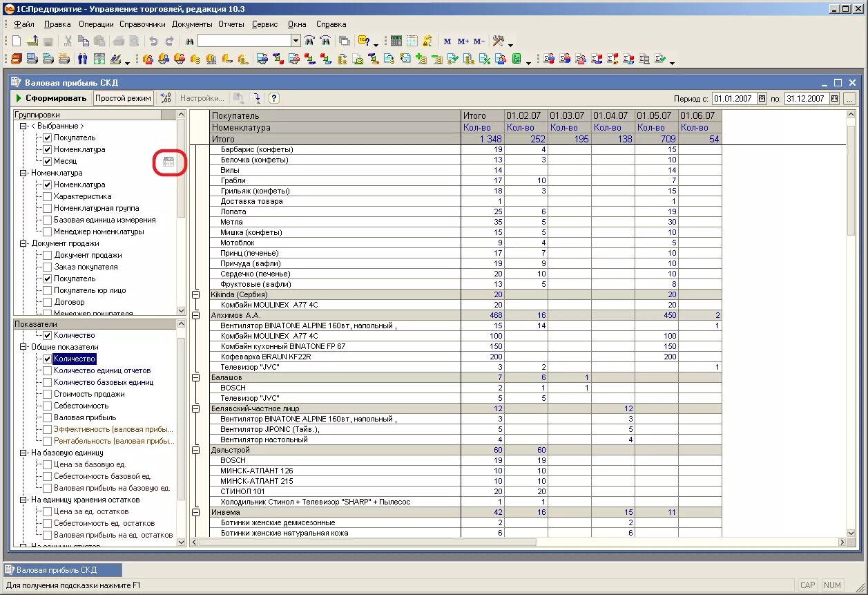
Task: Uncheck Покупатель under Выбранные
Action: pos(48,138)
